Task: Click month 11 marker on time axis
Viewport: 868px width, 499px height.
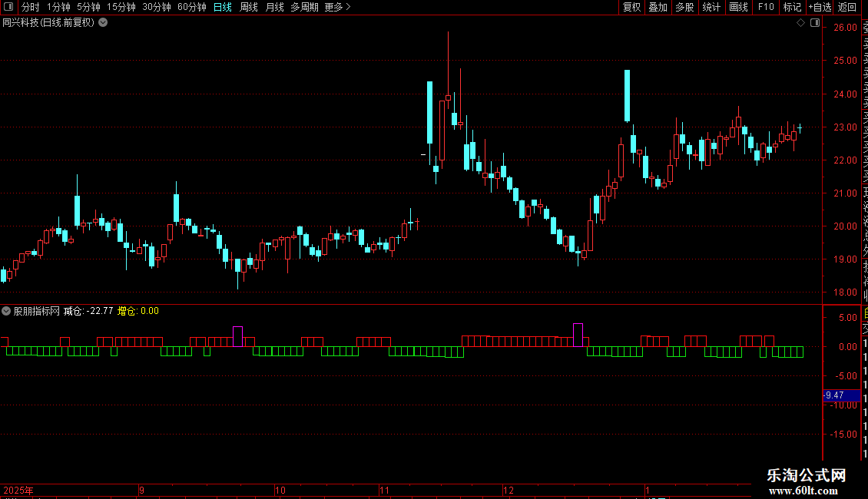Action: tap(384, 490)
